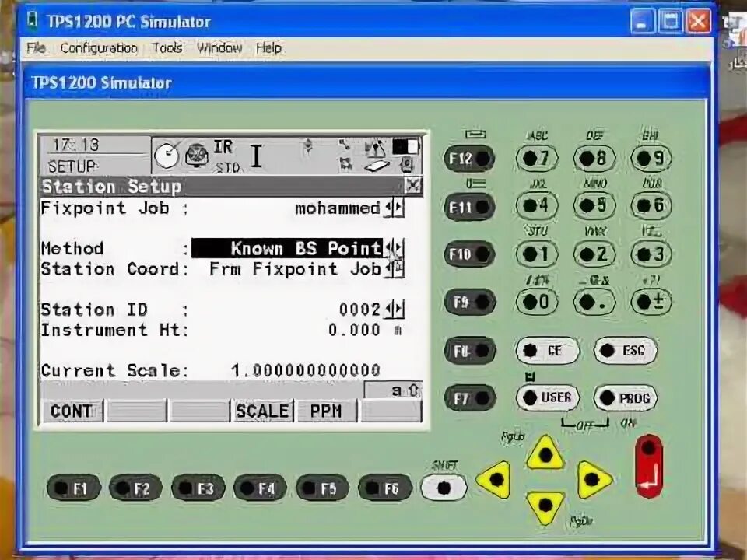The width and height of the screenshot is (747, 560).
Task: Click the Current Scale value
Action: [305, 370]
